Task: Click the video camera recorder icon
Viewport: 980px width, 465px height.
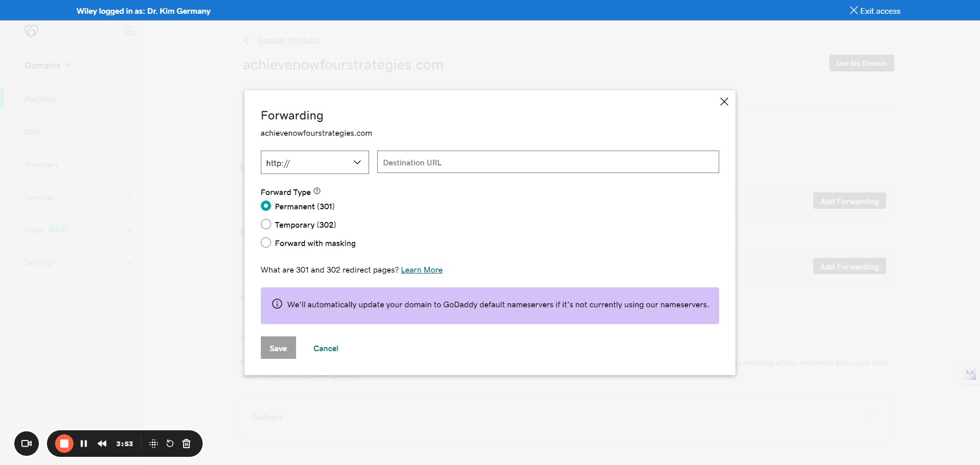Action: click(x=26, y=443)
